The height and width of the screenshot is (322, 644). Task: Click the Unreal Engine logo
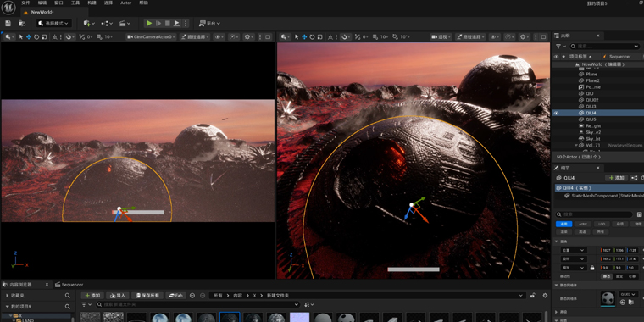[x=8, y=7]
